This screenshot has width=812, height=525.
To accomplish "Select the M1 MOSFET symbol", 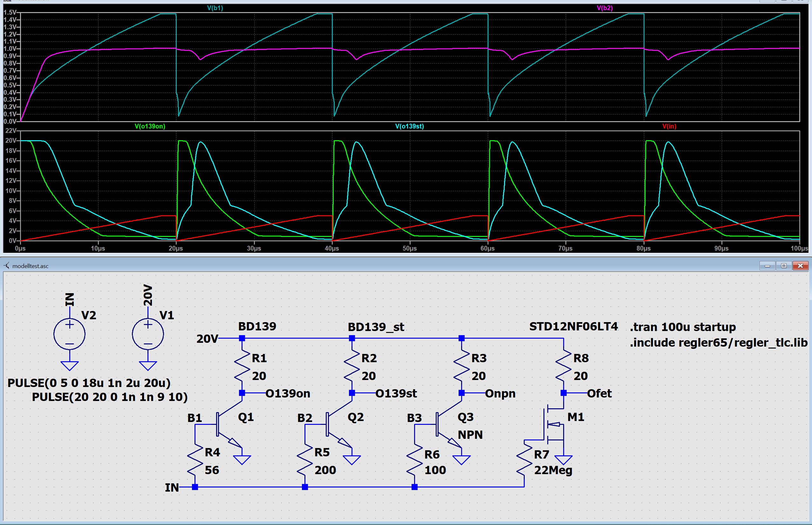I will click(553, 425).
